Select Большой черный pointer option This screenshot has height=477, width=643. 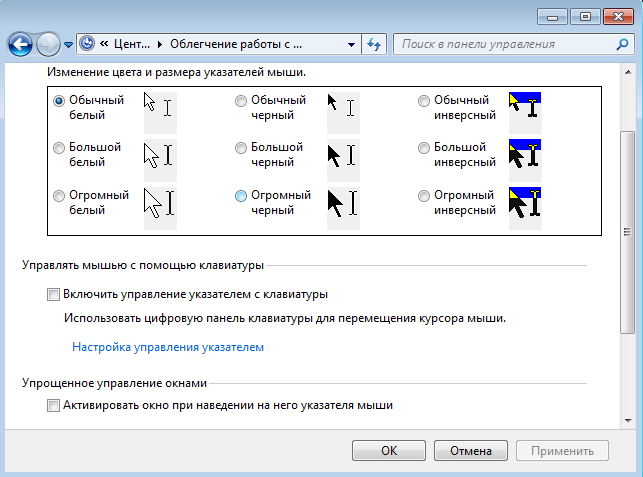(241, 148)
